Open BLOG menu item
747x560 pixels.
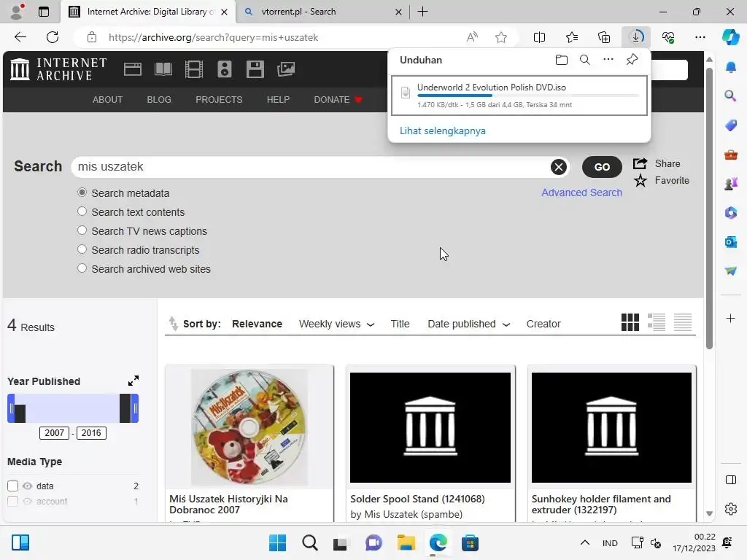pyautogui.click(x=159, y=99)
